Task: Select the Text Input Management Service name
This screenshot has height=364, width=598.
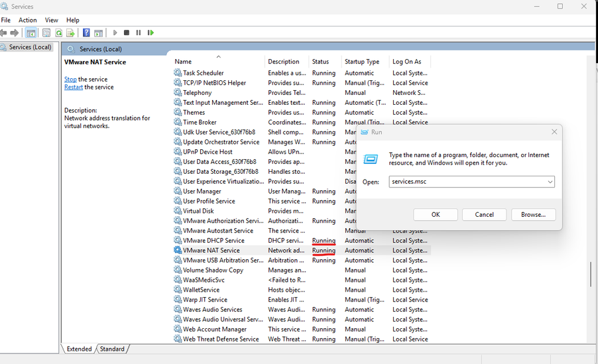Action: (x=223, y=103)
